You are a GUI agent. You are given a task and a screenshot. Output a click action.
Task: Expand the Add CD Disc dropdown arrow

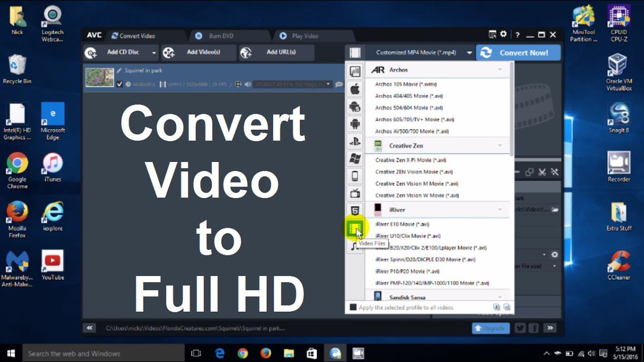pos(154,53)
